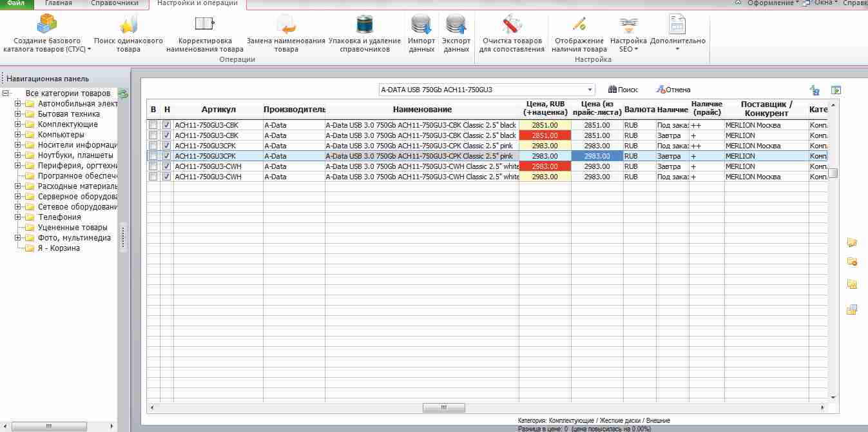Open Отображение наличия товара setting
This screenshot has width=868, height=432.
click(x=579, y=32)
